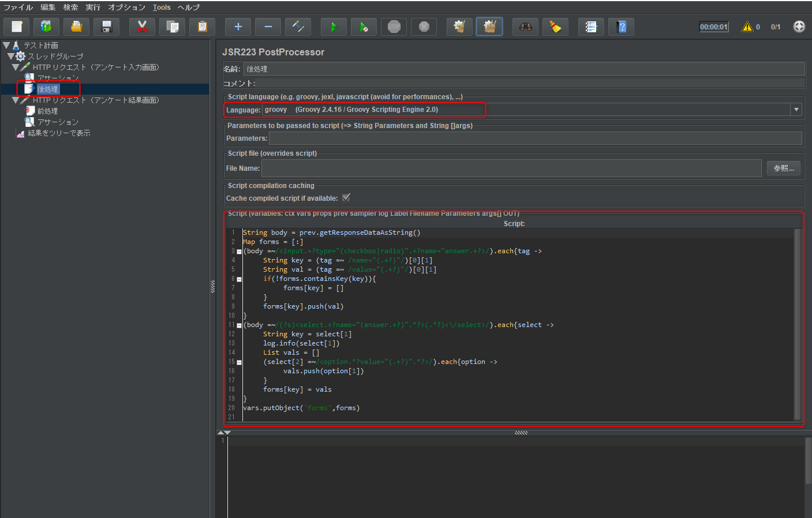The height and width of the screenshot is (518, 812).
Task: Click the Help question mark icon
Action: pyautogui.click(x=621, y=27)
